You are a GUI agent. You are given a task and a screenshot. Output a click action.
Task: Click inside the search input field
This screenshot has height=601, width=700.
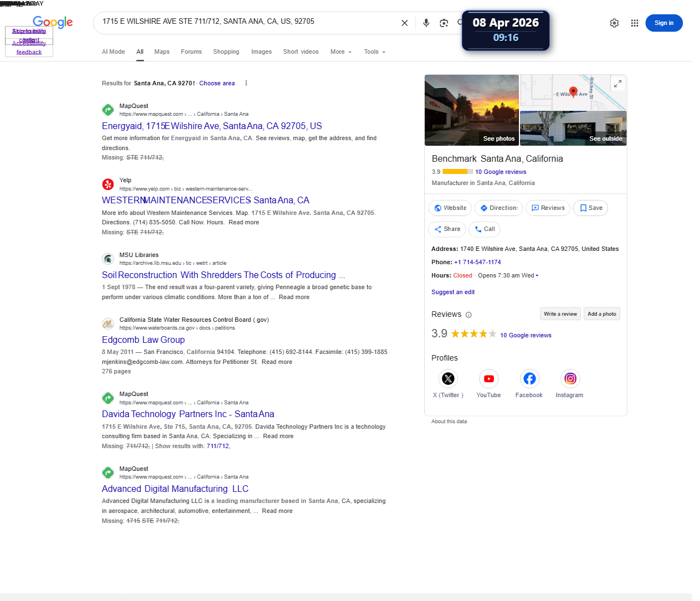(246, 22)
